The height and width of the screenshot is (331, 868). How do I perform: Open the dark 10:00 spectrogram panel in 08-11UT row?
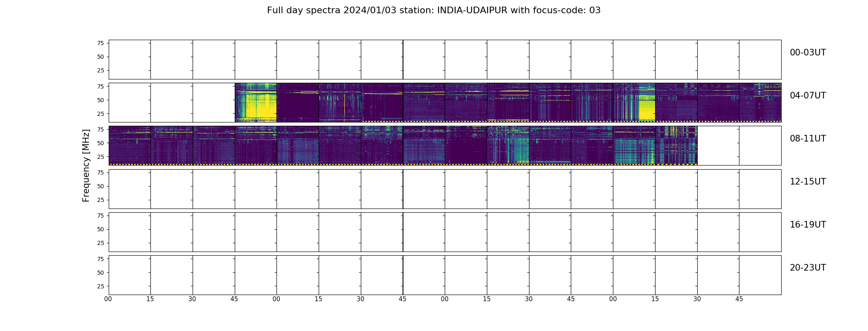click(x=466, y=146)
